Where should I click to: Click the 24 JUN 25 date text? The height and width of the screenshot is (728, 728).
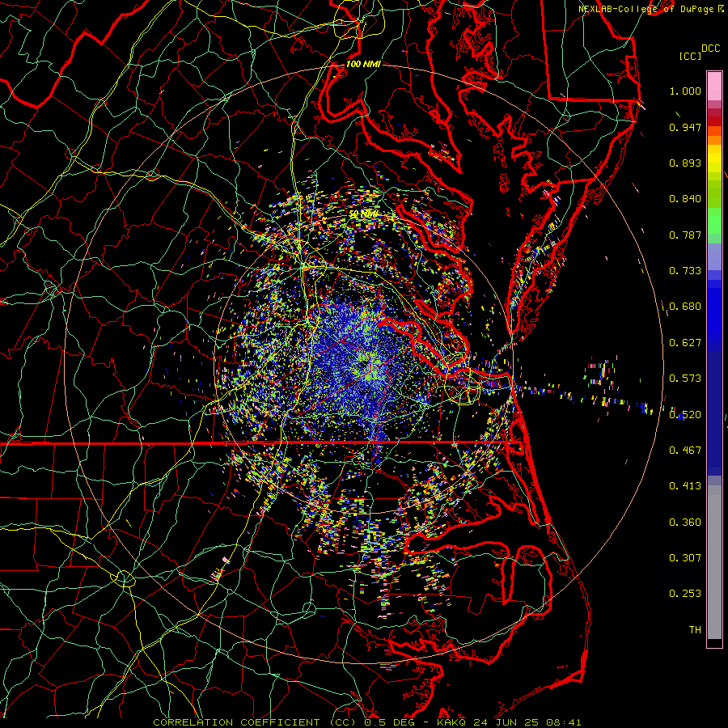(x=506, y=722)
